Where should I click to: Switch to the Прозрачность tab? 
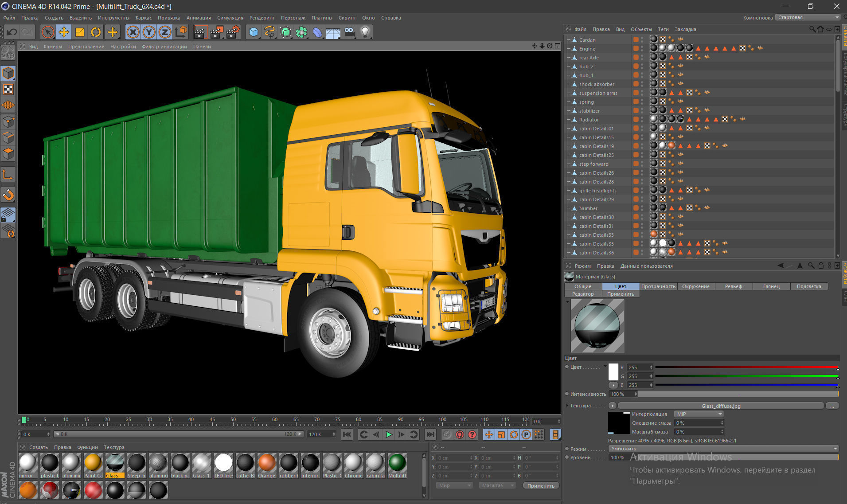tap(658, 286)
